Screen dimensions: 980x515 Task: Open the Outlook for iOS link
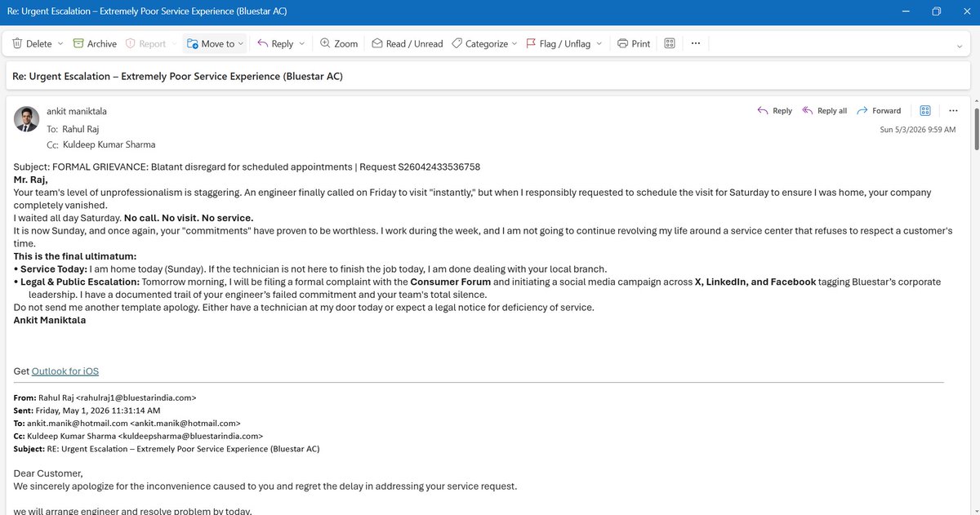point(65,371)
